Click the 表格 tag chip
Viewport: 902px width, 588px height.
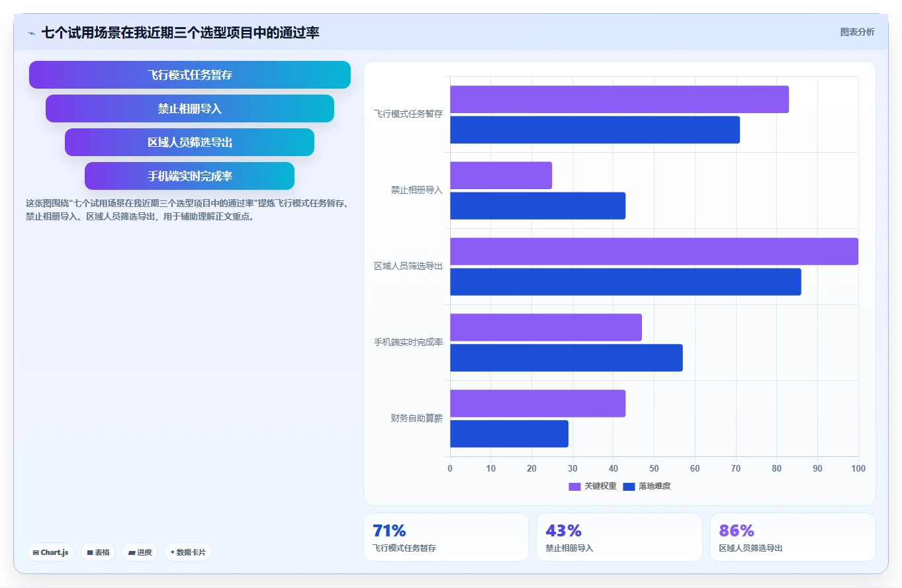(98, 552)
